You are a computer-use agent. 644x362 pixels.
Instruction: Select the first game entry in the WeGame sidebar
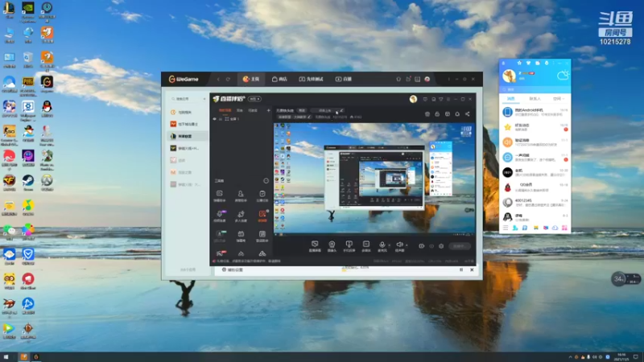click(186, 112)
